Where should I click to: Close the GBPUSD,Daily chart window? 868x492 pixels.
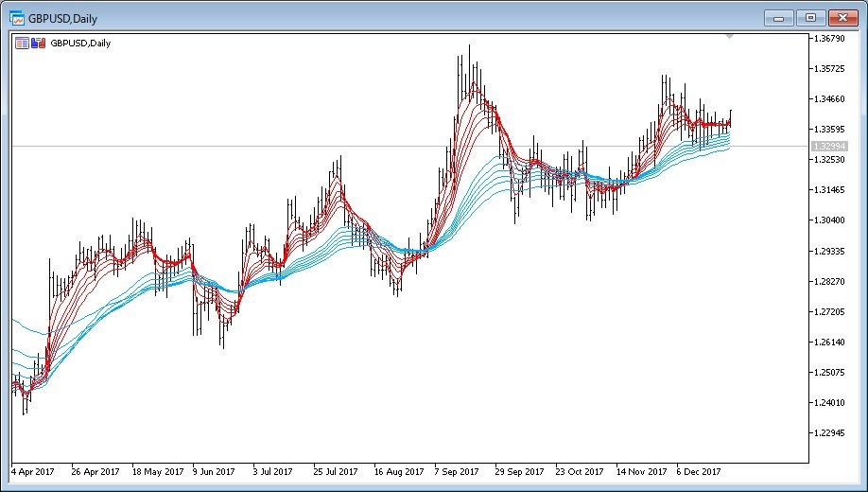(843, 18)
